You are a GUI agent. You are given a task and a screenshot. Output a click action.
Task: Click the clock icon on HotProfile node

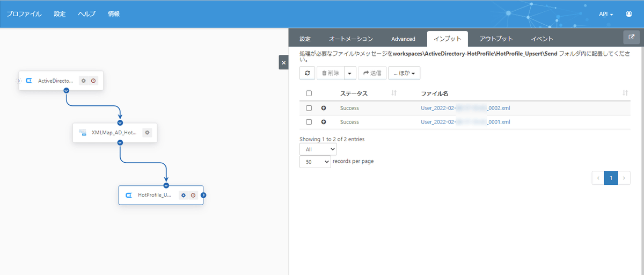(x=193, y=195)
